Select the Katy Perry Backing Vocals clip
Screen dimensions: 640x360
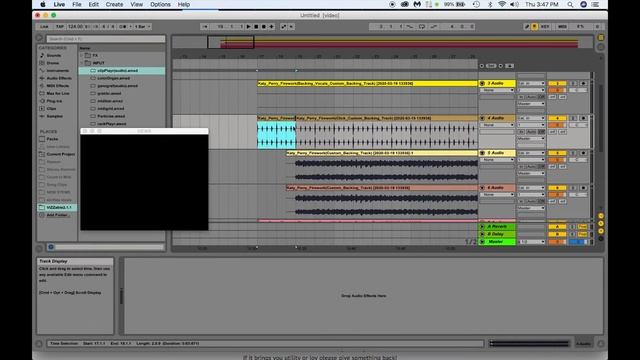tap(367, 83)
